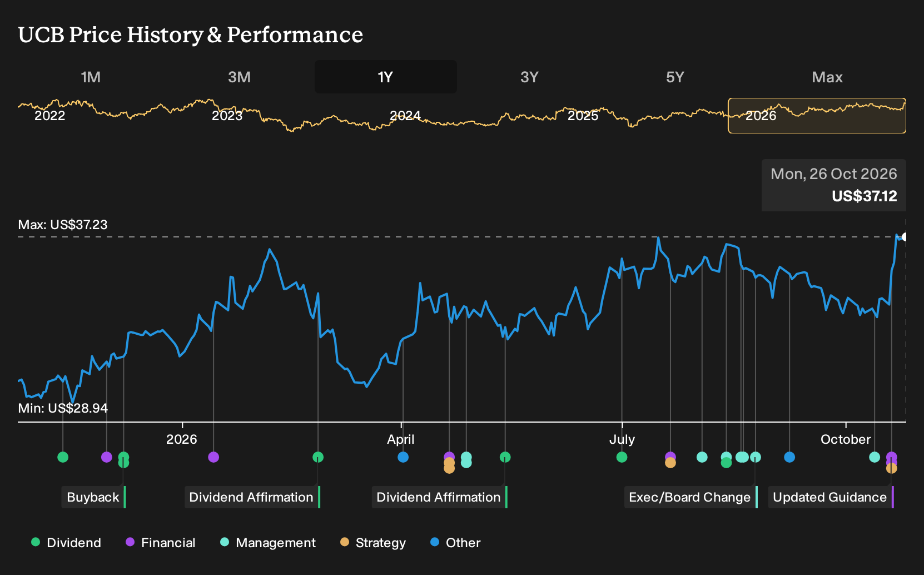Click the Min: US$28.94 label

click(63, 408)
